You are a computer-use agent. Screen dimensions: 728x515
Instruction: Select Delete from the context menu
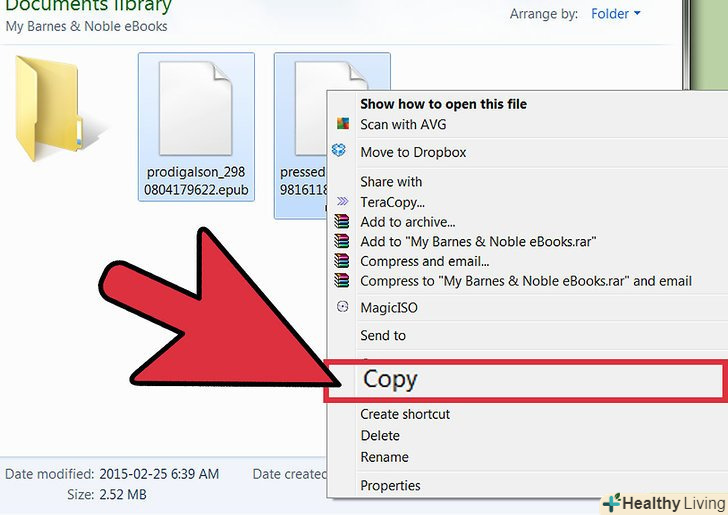click(x=380, y=436)
